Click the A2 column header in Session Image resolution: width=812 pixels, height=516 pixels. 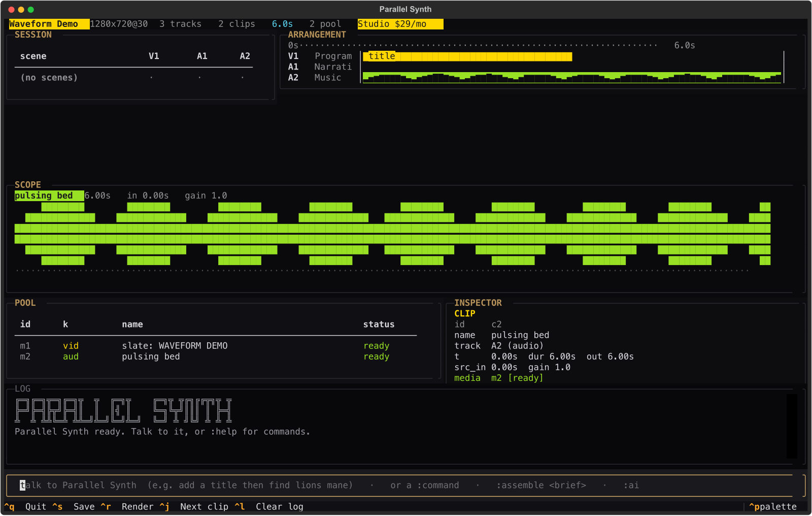(245, 56)
